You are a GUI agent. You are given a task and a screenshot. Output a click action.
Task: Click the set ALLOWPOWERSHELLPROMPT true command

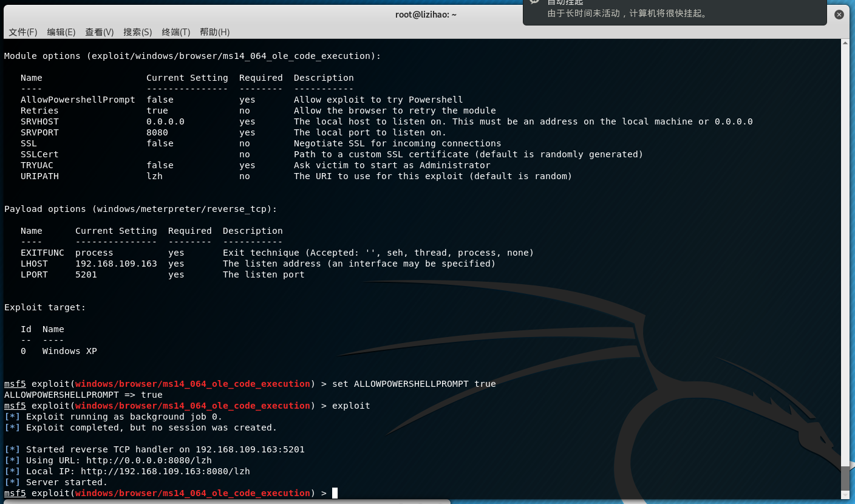tap(414, 384)
